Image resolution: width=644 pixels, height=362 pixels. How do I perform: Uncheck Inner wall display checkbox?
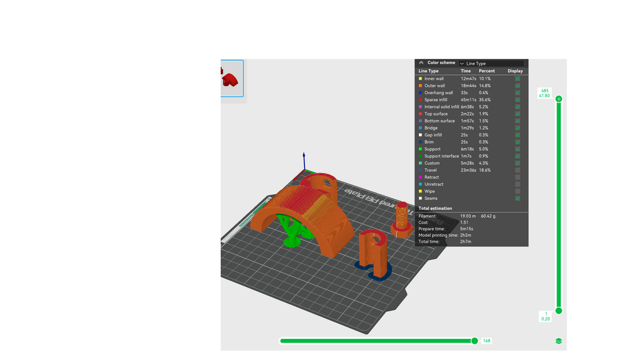click(518, 79)
